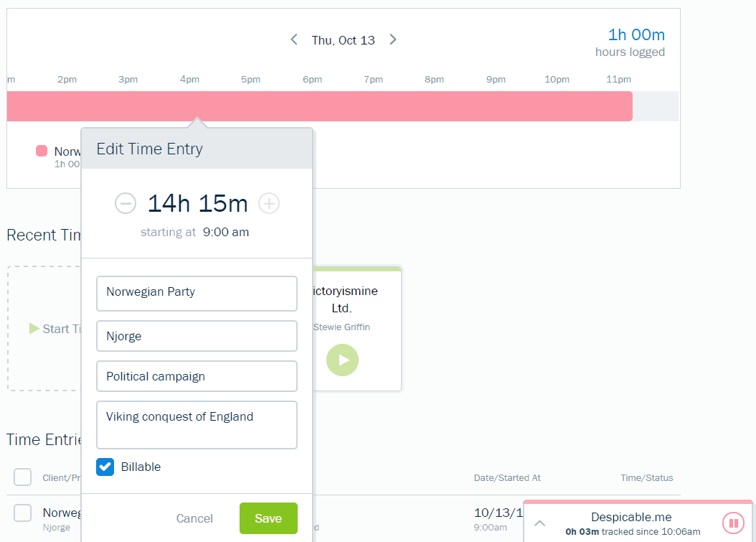Screen dimensions: 756x542
Task: Uncheck the Billable checkbox
Action: pos(105,467)
